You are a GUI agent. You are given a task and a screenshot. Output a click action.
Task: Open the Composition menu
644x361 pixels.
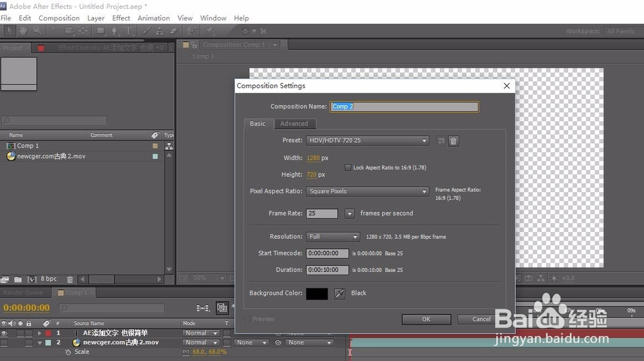[x=59, y=18]
